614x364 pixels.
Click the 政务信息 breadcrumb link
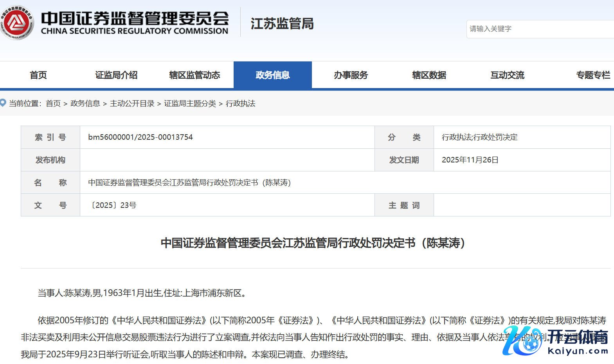click(85, 103)
